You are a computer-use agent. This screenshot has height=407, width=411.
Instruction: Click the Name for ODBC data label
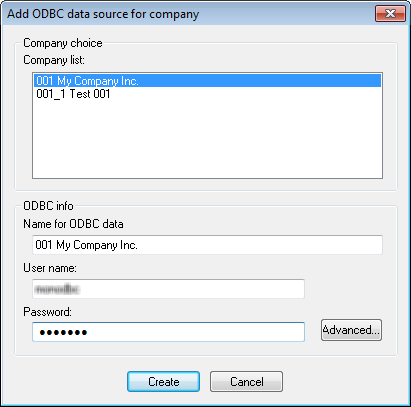(73, 224)
